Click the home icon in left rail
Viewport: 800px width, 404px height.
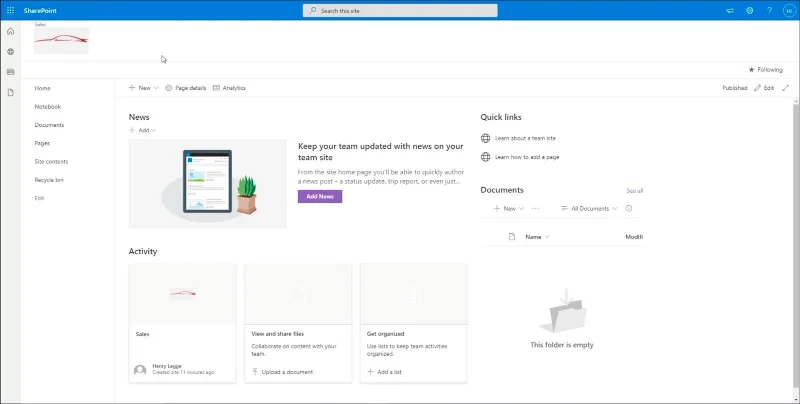point(11,32)
